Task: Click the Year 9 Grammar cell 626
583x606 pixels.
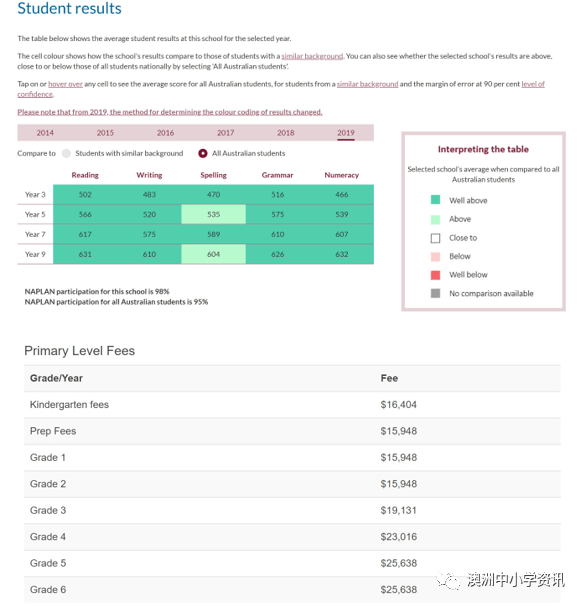Action: coord(278,254)
